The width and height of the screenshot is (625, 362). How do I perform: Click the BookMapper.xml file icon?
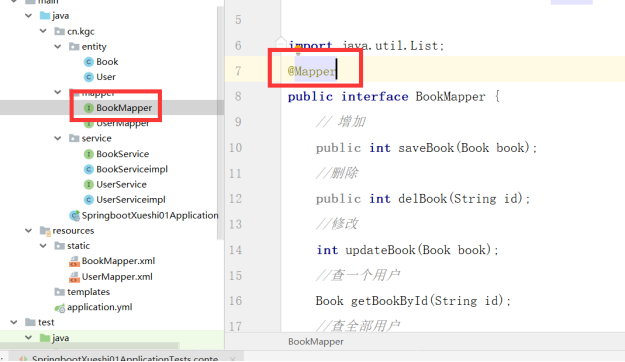pyautogui.click(x=75, y=262)
